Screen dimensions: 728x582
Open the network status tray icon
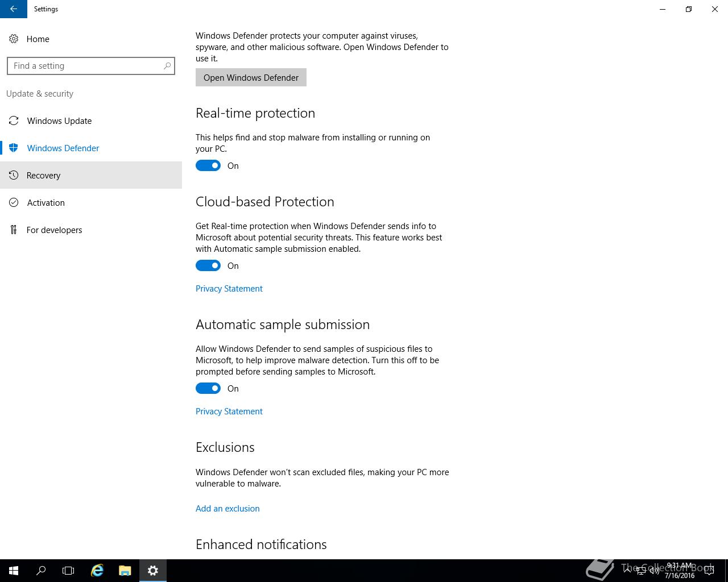pos(641,571)
